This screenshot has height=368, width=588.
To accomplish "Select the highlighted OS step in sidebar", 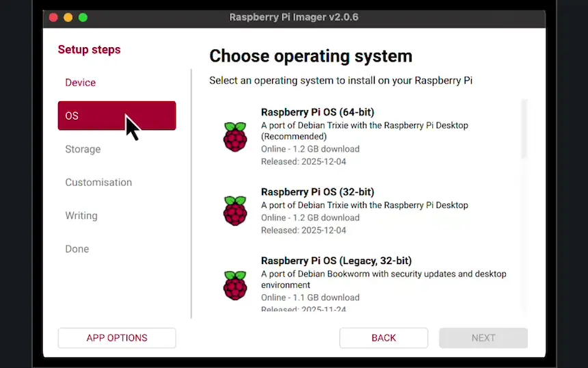I will 116,116.
